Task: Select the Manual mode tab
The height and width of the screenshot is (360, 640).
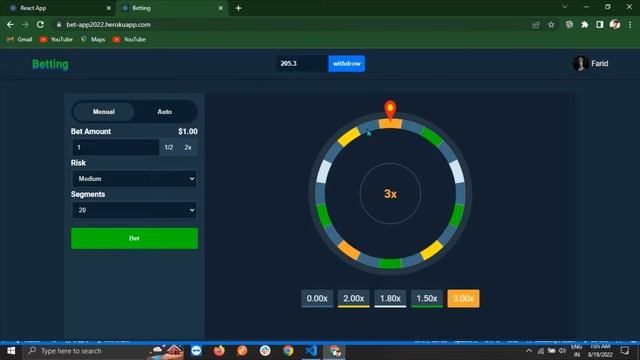Action: (104, 112)
